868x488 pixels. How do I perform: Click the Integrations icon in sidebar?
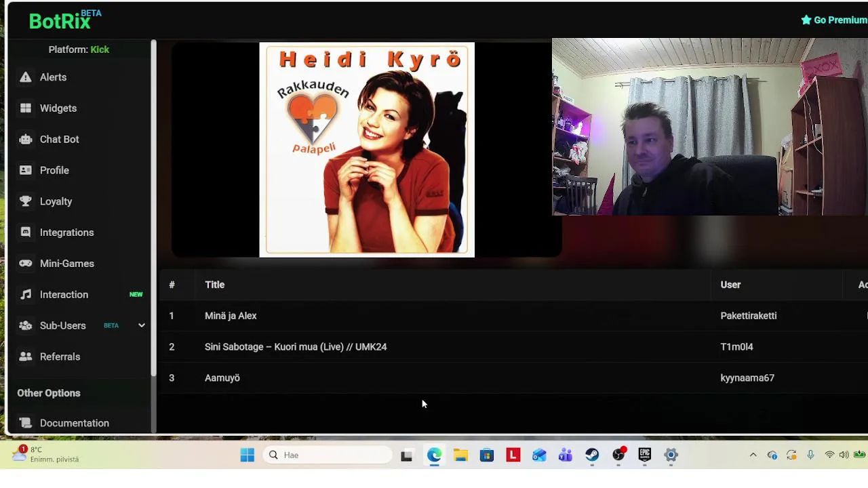point(26,232)
